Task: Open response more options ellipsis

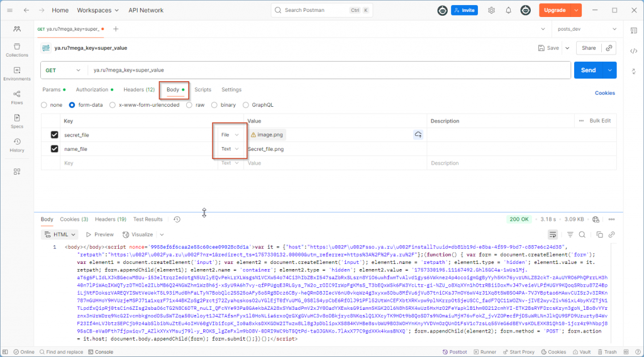Action: pos(611,219)
